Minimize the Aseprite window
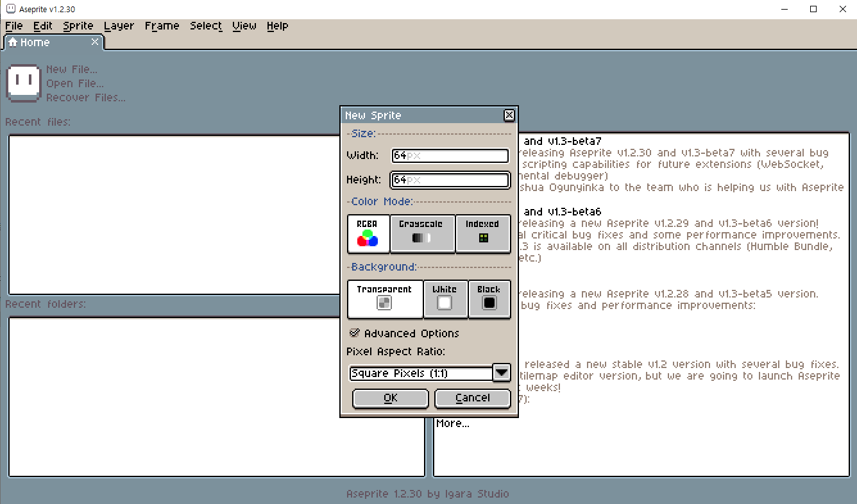 pyautogui.click(x=785, y=9)
